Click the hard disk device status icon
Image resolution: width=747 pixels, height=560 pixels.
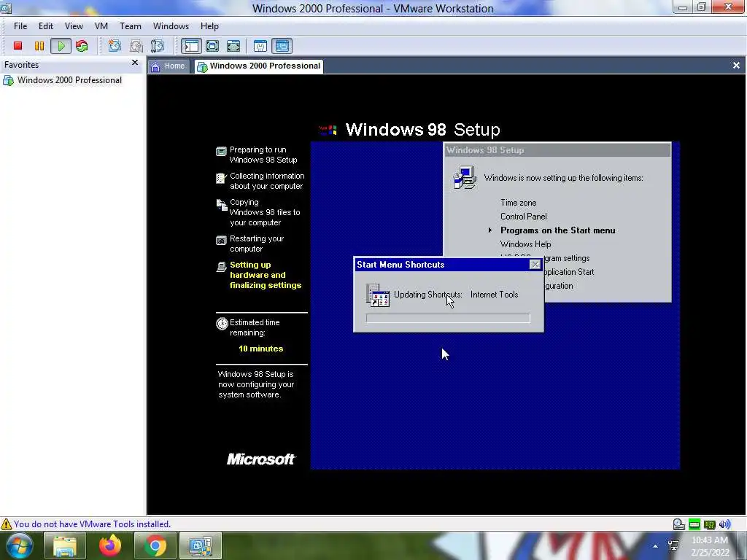(x=679, y=525)
